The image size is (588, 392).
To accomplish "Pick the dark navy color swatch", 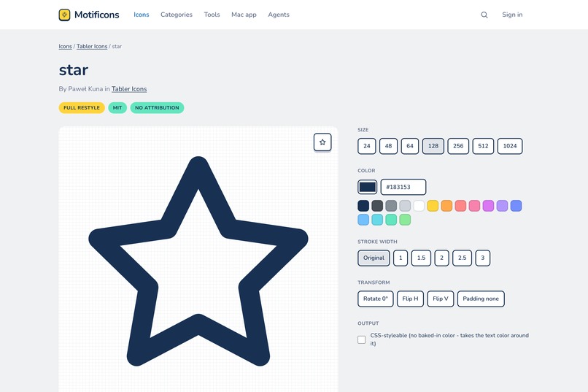I will (363, 206).
